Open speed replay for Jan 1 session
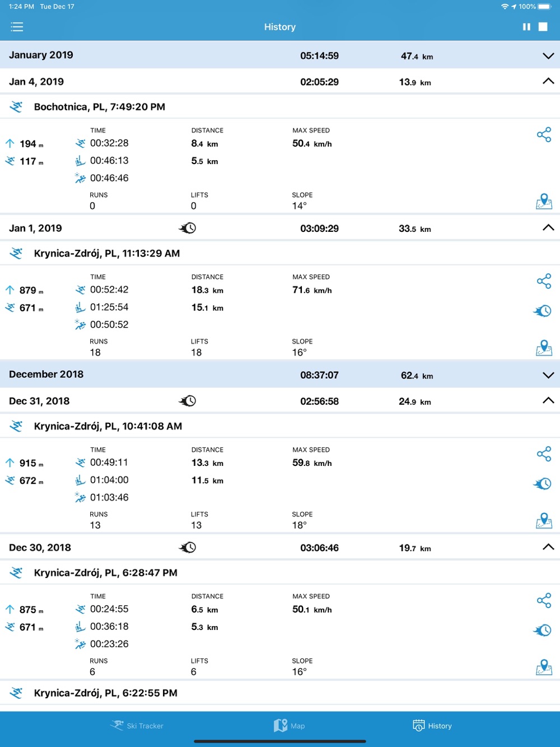 pyautogui.click(x=543, y=311)
